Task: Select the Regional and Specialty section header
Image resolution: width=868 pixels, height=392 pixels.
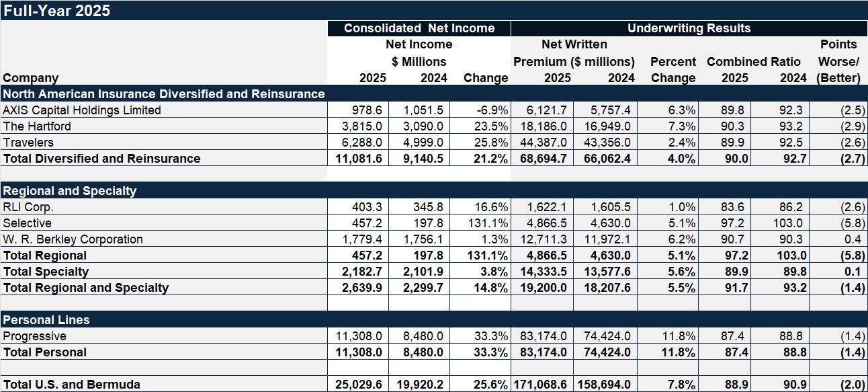Action: pyautogui.click(x=70, y=191)
